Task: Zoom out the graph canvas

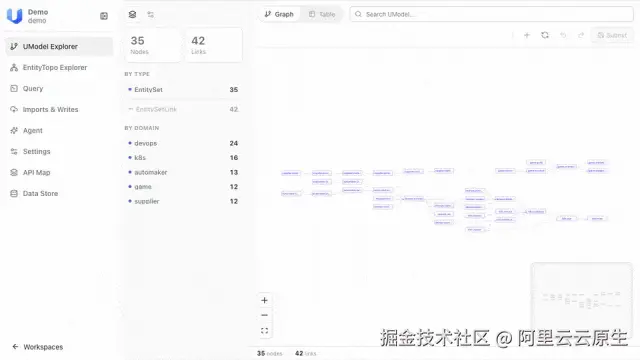Action: (264, 315)
